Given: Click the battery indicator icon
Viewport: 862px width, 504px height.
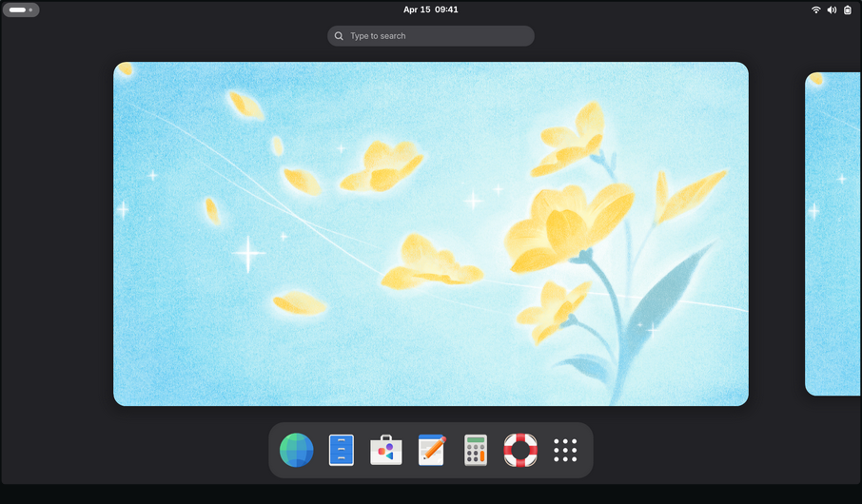Looking at the screenshot, I should 848,10.
